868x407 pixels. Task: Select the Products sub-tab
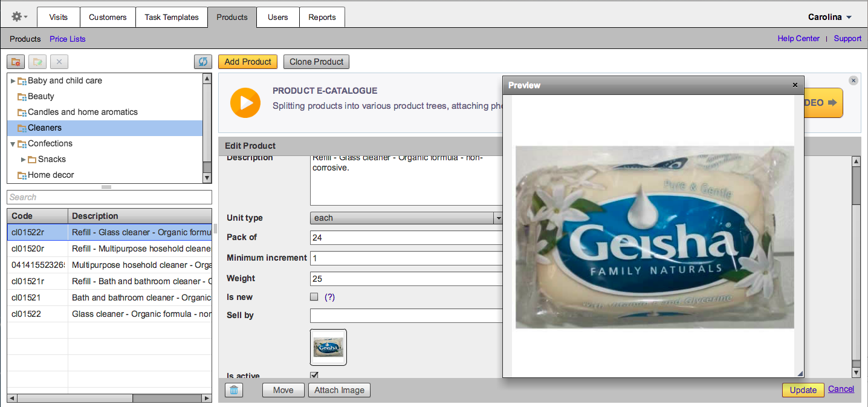(25, 39)
